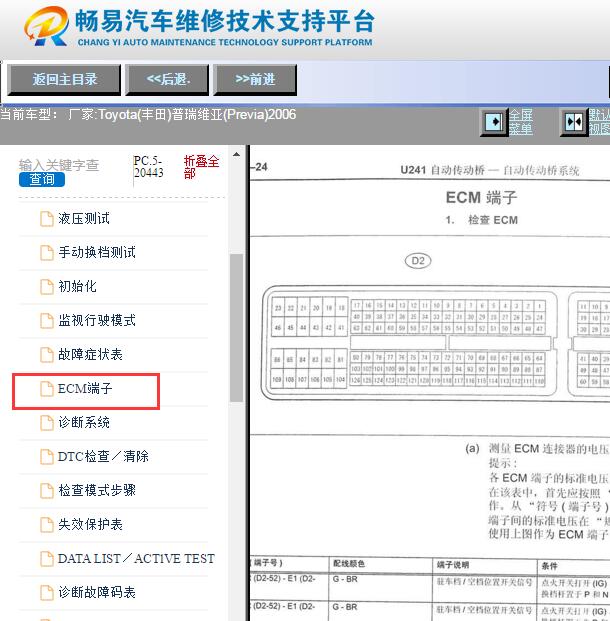Image resolution: width=610 pixels, height=621 pixels.
Task: Click the page icon beside 液压测试
Action: [x=47, y=219]
